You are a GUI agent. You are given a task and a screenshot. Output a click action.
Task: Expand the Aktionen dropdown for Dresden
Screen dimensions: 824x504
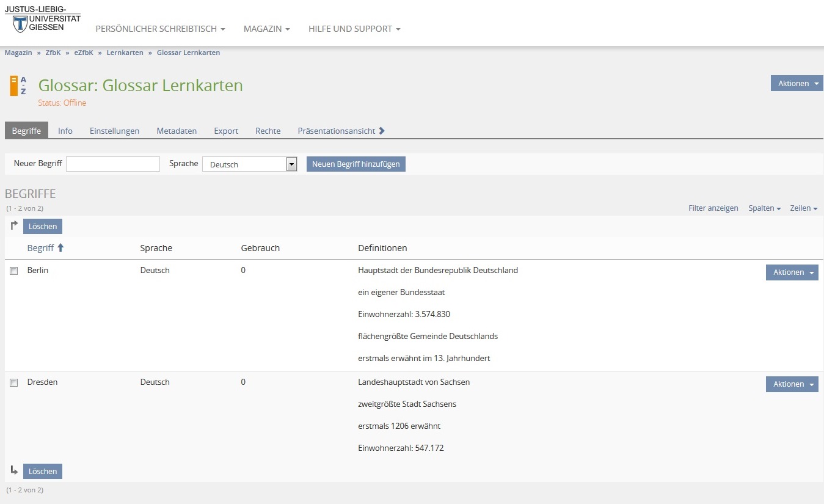tap(792, 384)
